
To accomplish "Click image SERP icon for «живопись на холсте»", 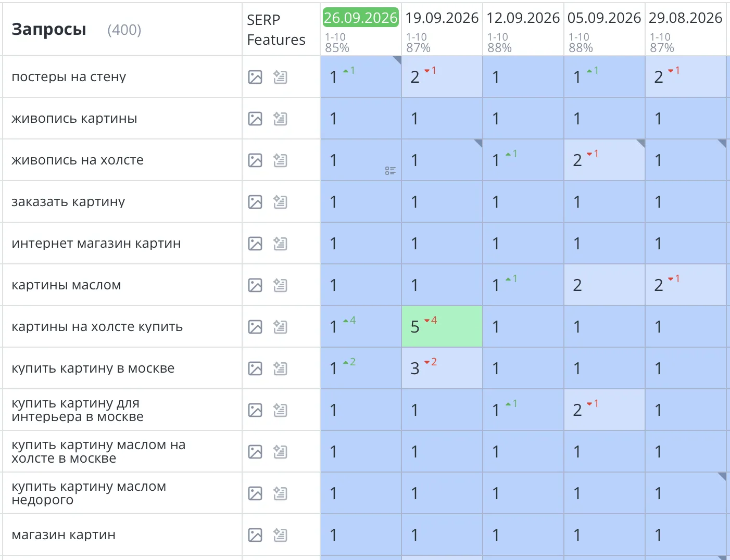I will click(255, 160).
